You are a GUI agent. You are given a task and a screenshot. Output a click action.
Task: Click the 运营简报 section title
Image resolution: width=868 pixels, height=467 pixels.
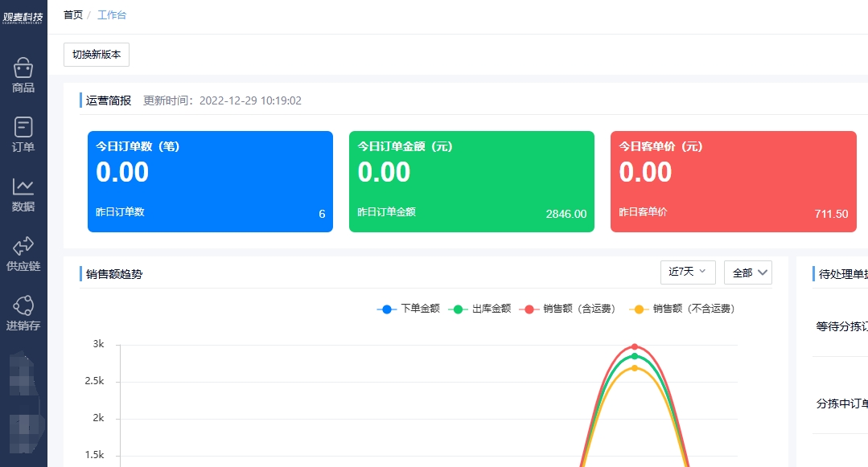point(109,100)
